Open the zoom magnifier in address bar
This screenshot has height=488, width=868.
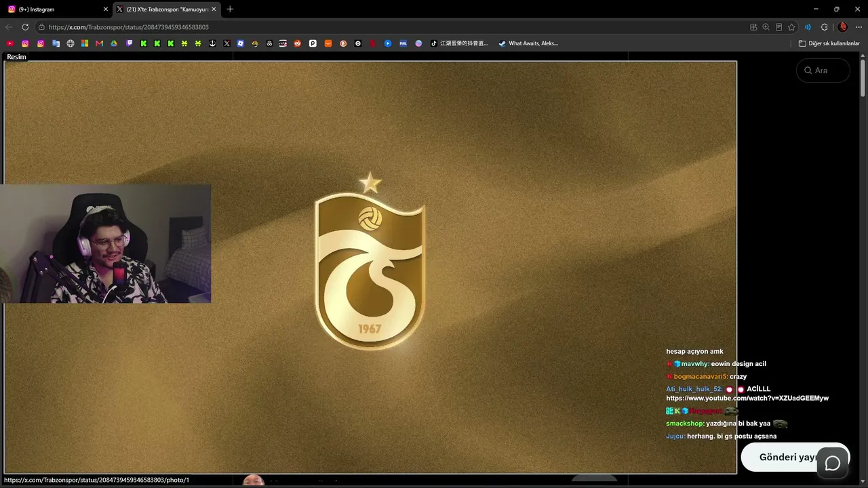click(x=766, y=27)
